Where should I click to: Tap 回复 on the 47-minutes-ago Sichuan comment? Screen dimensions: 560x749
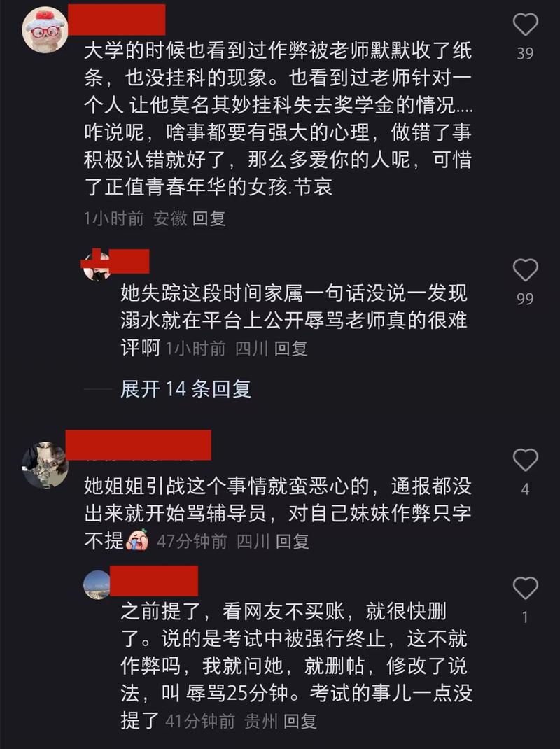[x=292, y=542]
